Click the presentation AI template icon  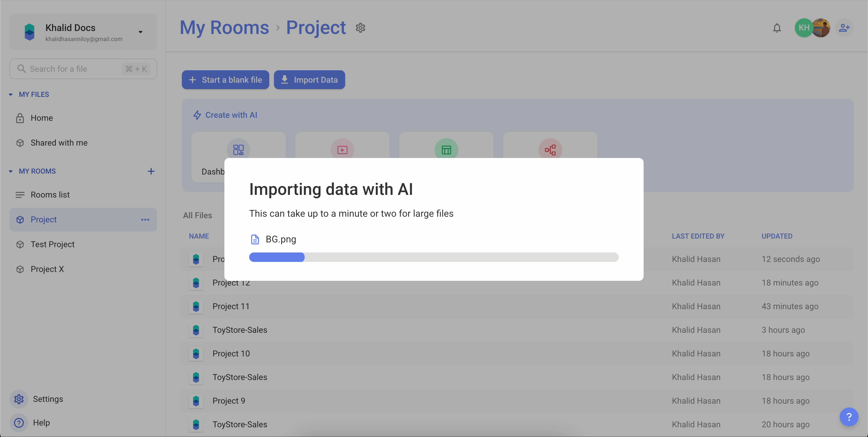pyautogui.click(x=342, y=149)
